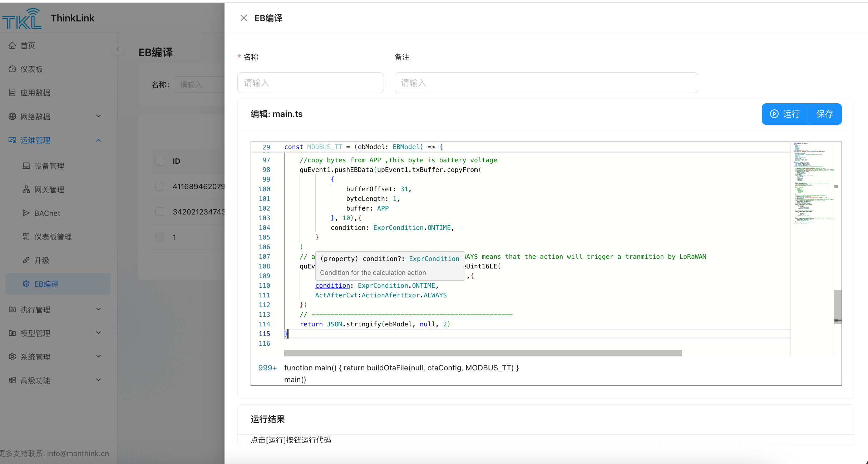The height and width of the screenshot is (464, 868).
Task: Expand the 高级功能 submenu
Action: (99, 380)
